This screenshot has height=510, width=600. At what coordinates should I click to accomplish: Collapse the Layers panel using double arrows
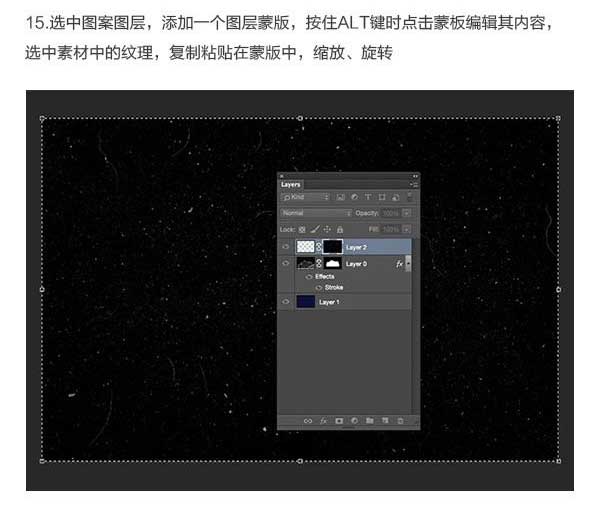415,176
